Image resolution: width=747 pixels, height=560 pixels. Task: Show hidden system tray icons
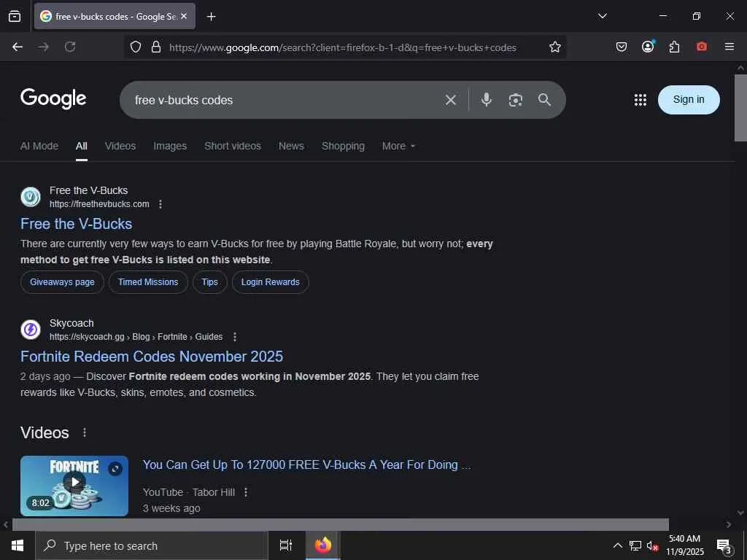point(617,545)
